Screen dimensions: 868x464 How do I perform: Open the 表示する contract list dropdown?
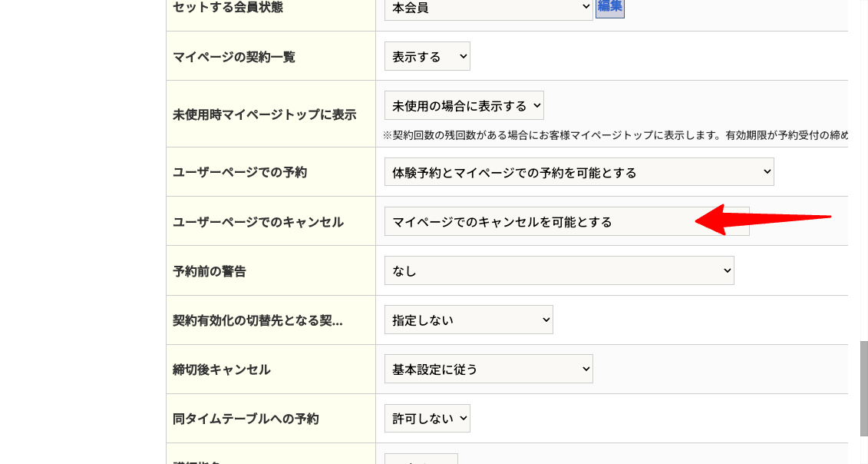(427, 57)
